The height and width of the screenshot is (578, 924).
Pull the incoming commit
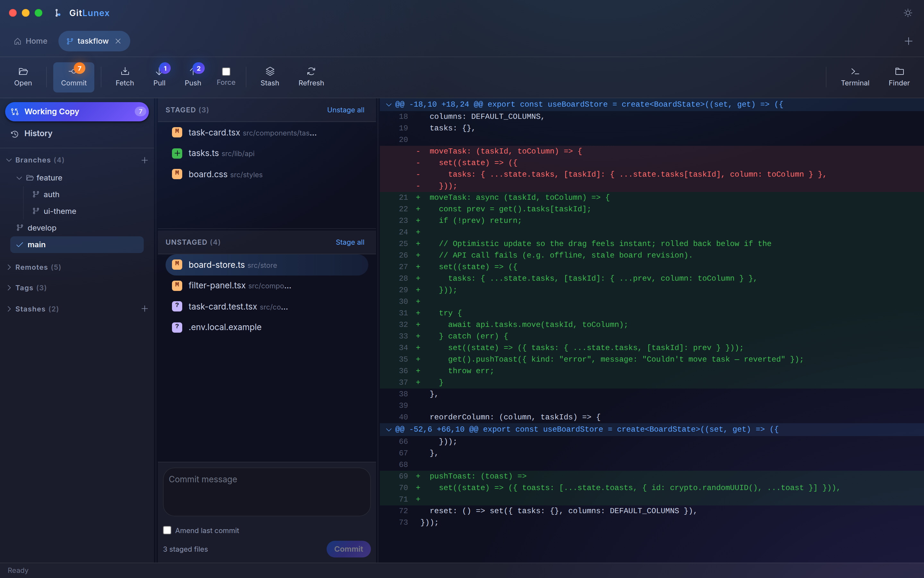point(159,77)
